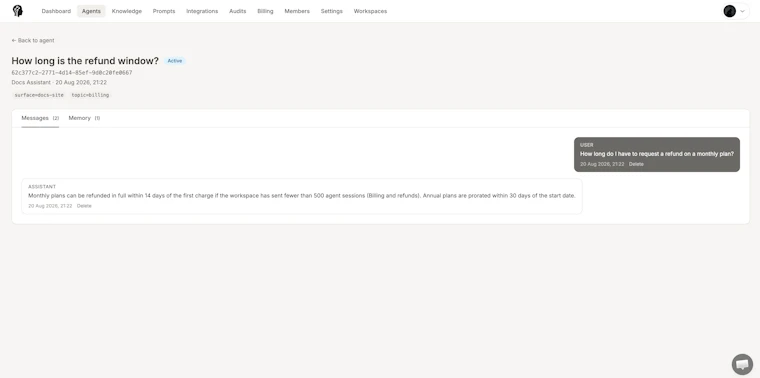This screenshot has height=378, width=760.
Task: Click the Active status badge
Action: click(x=174, y=61)
